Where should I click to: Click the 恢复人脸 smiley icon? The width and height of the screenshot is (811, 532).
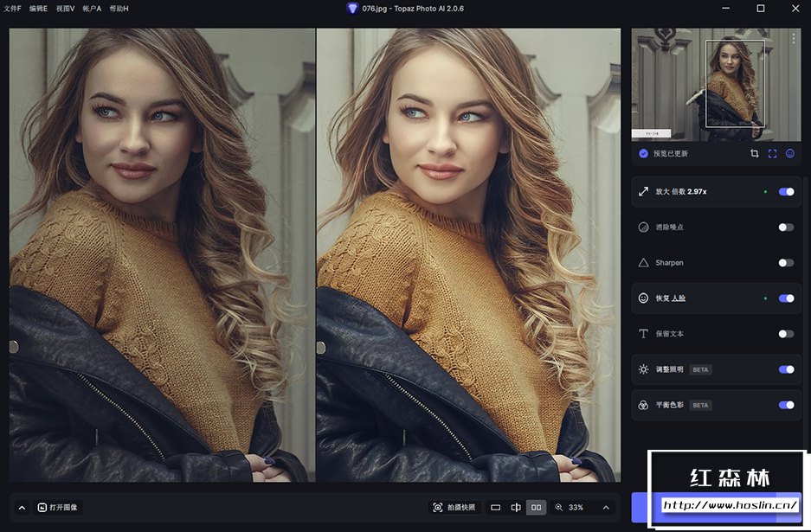click(x=643, y=298)
